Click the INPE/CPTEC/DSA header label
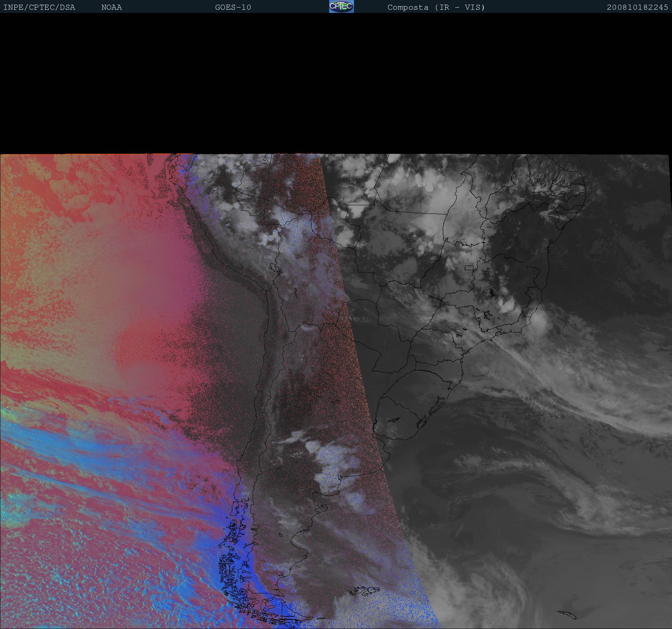672x629 pixels. tap(39, 8)
